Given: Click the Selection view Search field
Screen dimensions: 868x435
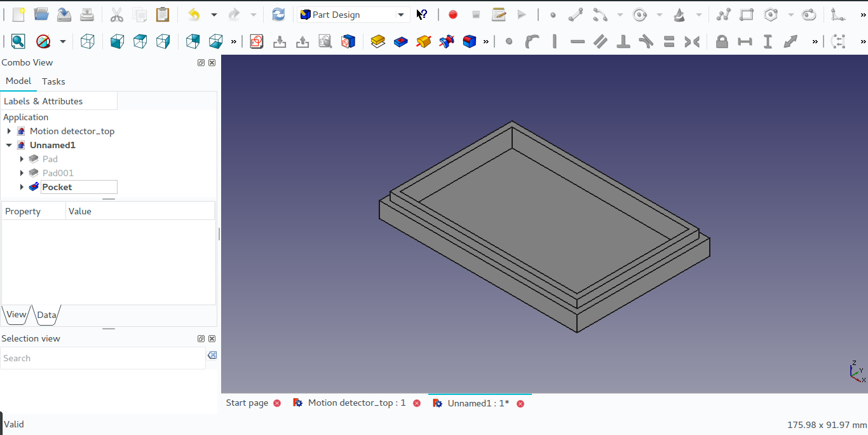Looking at the screenshot, I should coord(102,358).
